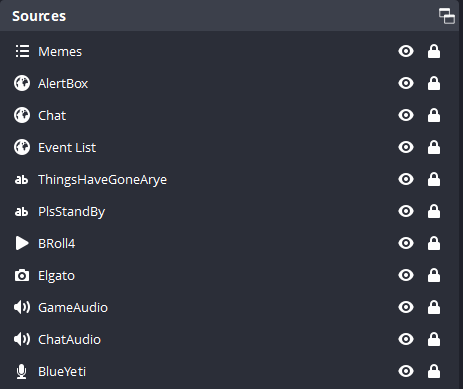Viewport: 463px width, 389px height.
Task: Click the BlueYeti microphone icon
Action: (x=22, y=372)
